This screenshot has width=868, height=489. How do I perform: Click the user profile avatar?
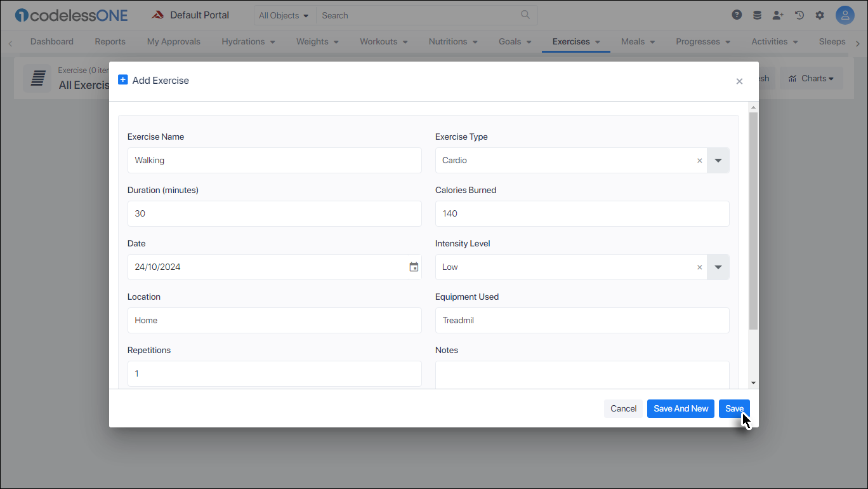tap(845, 14)
